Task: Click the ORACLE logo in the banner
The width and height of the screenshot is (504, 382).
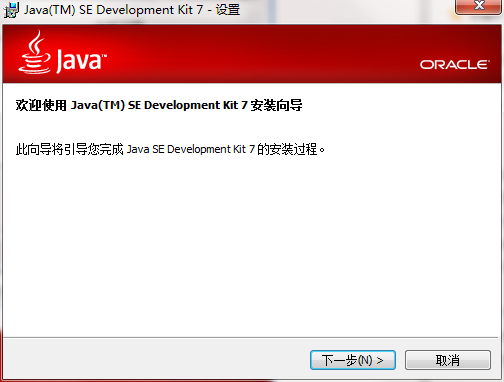Action: (455, 65)
